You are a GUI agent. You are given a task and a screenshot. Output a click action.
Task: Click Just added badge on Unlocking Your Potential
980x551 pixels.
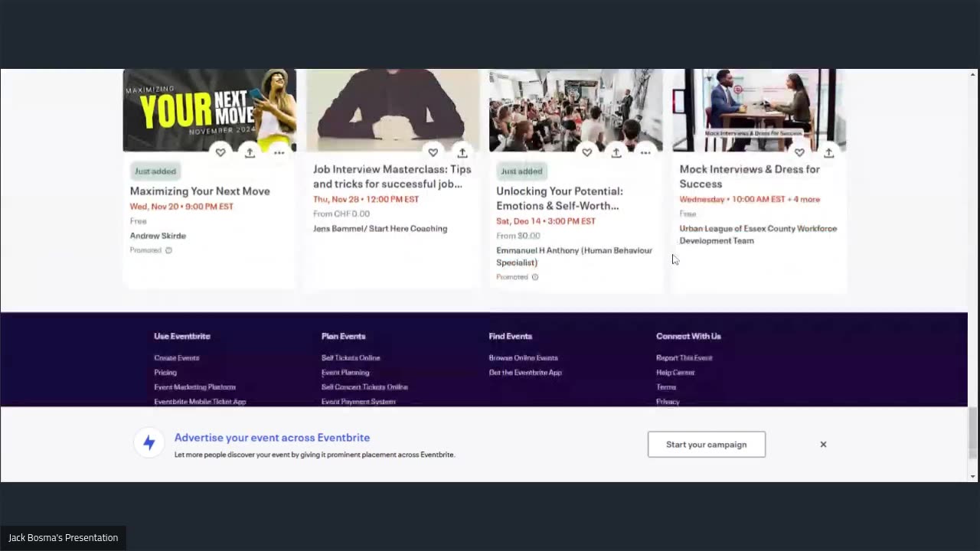(521, 171)
